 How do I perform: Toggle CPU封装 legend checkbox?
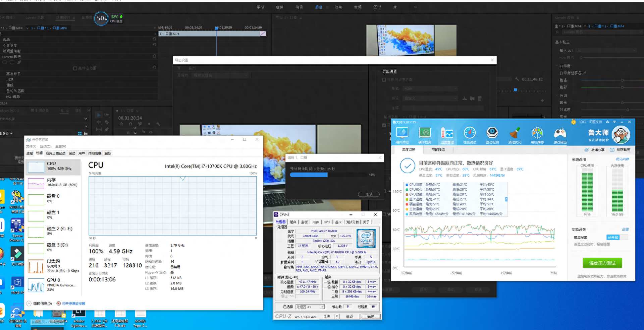tap(407, 194)
